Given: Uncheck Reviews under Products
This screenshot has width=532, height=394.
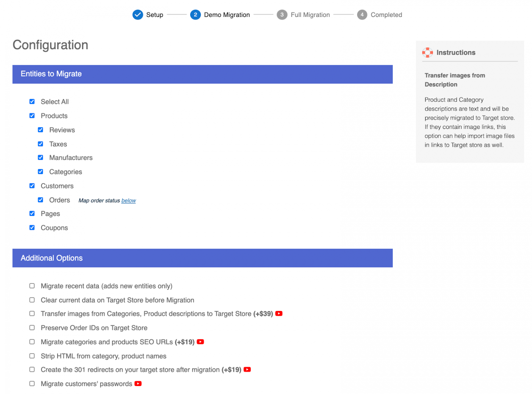Looking at the screenshot, I should 41,130.
